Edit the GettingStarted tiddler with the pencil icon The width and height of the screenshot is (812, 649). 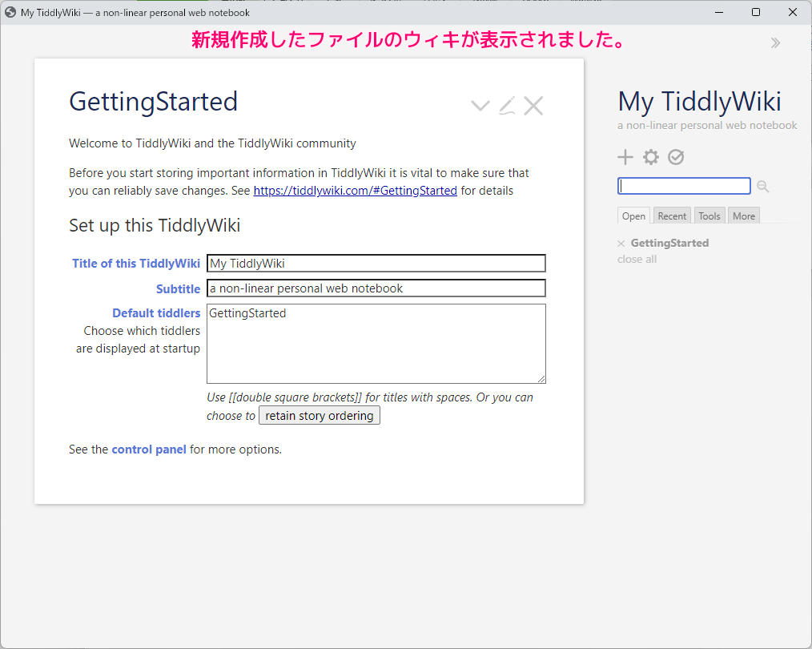tap(507, 105)
